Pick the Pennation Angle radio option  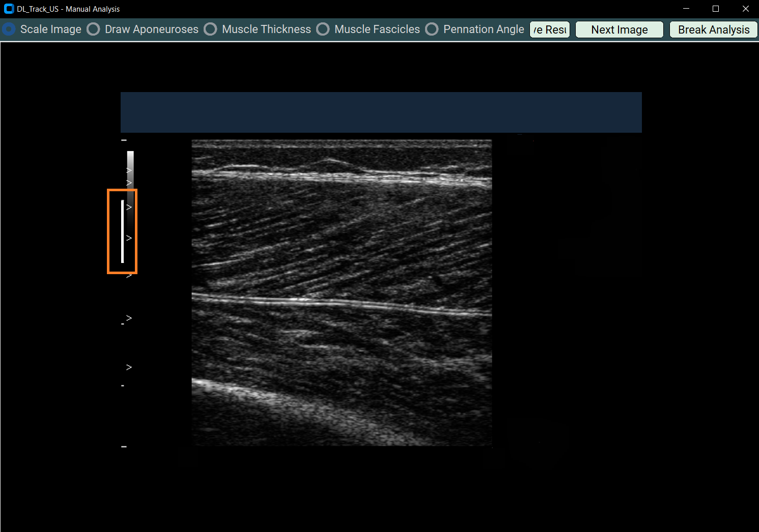(432, 29)
